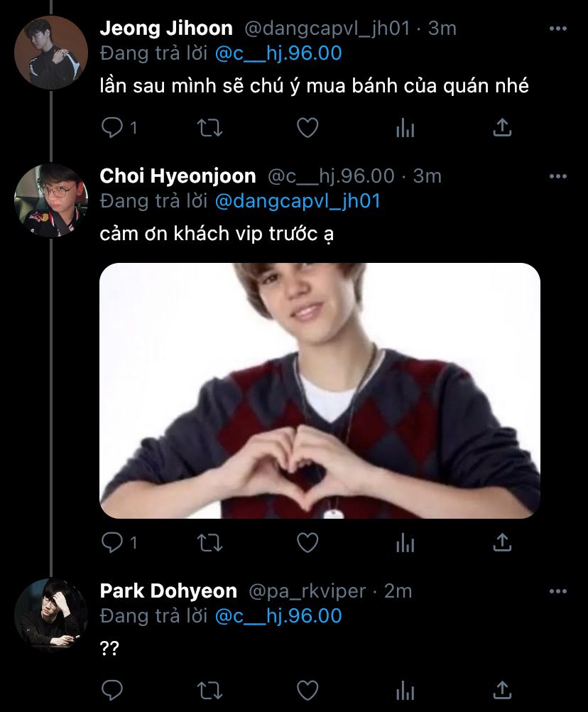Reply to Park Dohyeon's tweet
Viewport: 588px width, 712px height.
112,690
